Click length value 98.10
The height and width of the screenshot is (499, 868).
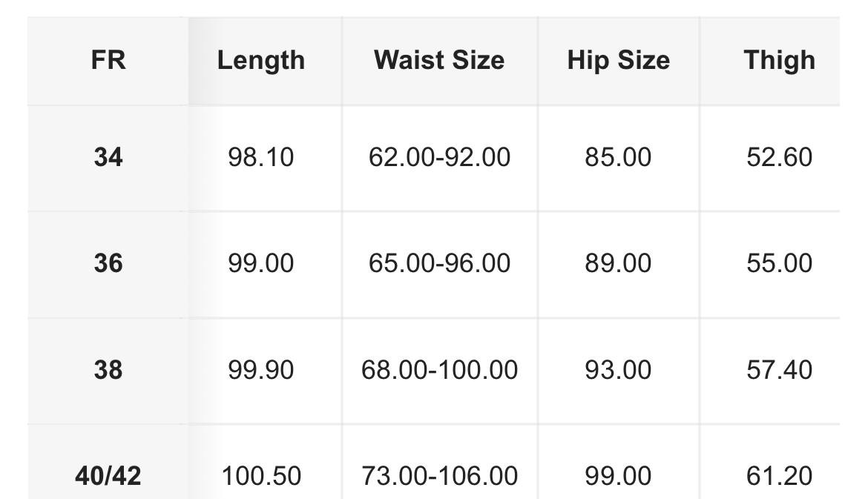click(x=260, y=157)
